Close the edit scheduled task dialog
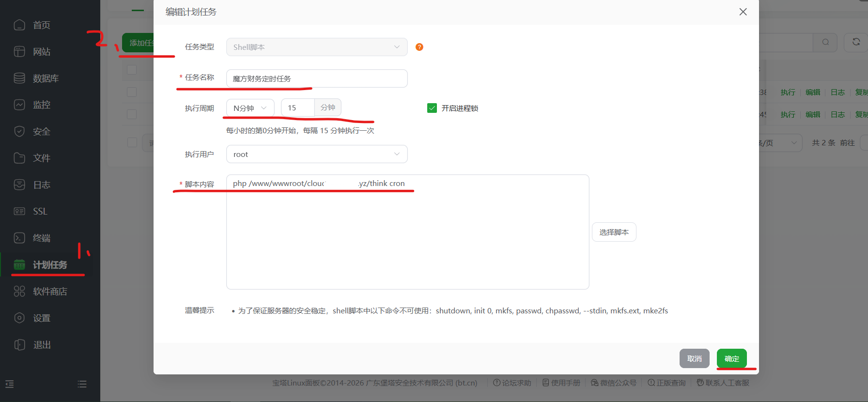Screen dimensions: 868x402 (x=743, y=12)
